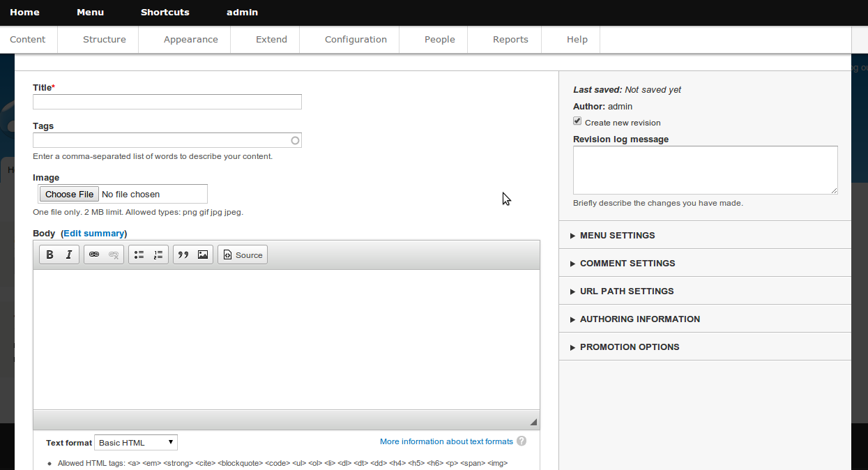Image resolution: width=868 pixels, height=470 pixels.
Task: Expand the Menu Settings section
Action: [617, 236]
